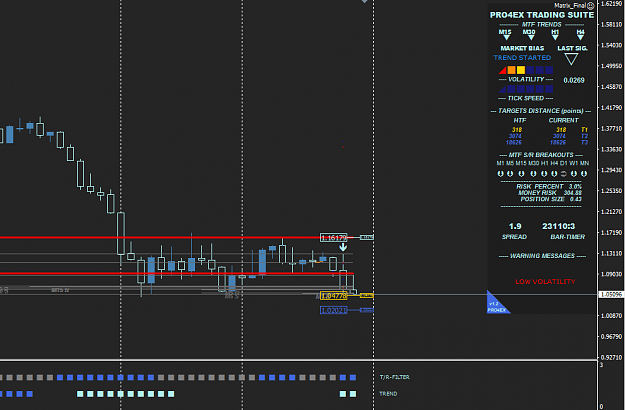Click the red volatility meter triangle
The image size is (625, 410).
coord(503,70)
